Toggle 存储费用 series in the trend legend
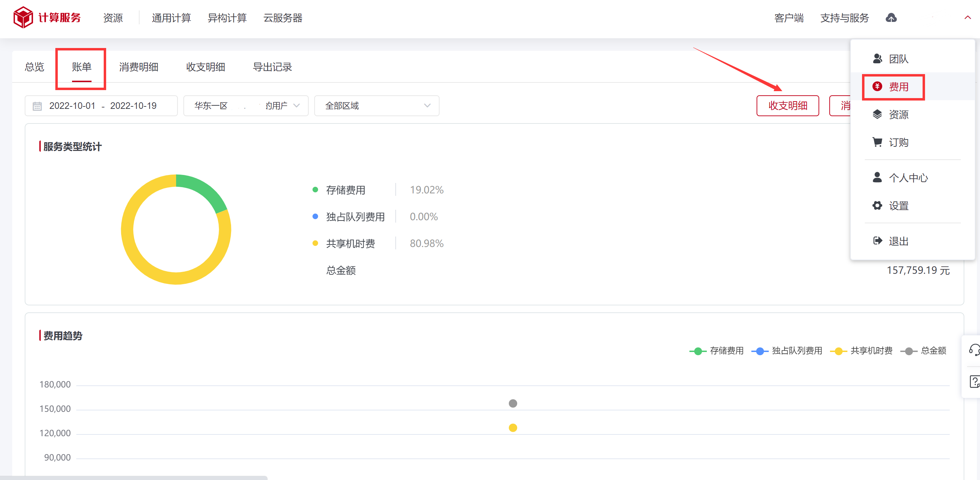Screen dimensions: 980x480 pyautogui.click(x=717, y=351)
